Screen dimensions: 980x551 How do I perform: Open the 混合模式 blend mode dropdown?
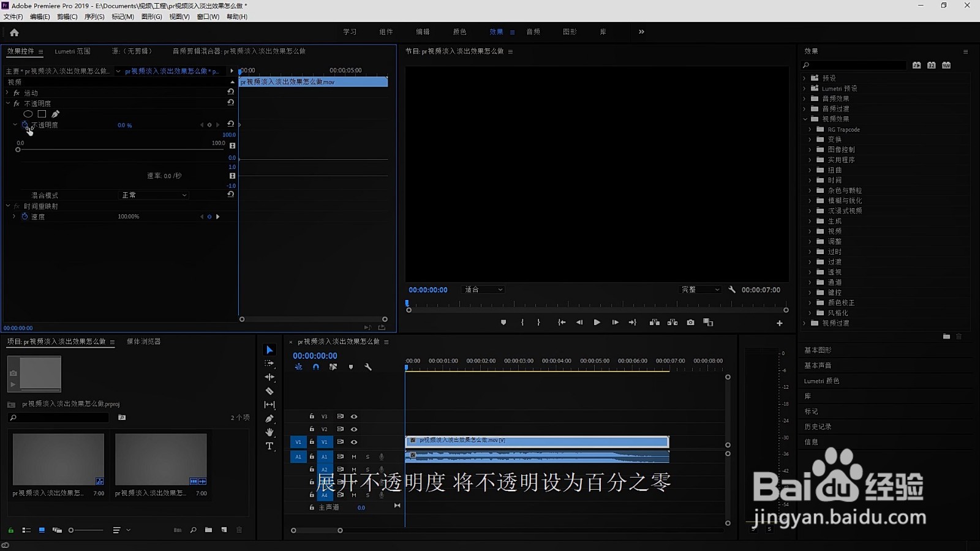pyautogui.click(x=154, y=195)
